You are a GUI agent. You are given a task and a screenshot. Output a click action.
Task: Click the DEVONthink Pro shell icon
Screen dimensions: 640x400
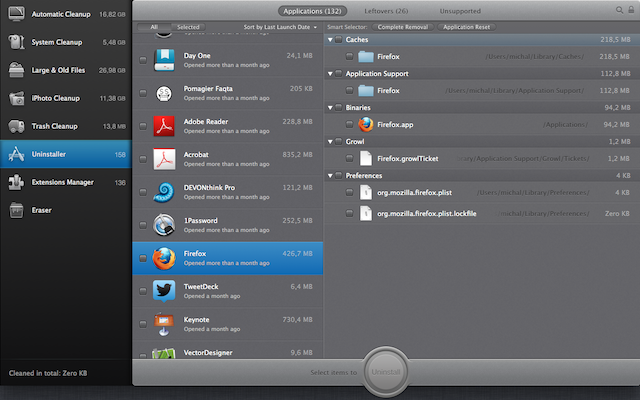coord(164,192)
